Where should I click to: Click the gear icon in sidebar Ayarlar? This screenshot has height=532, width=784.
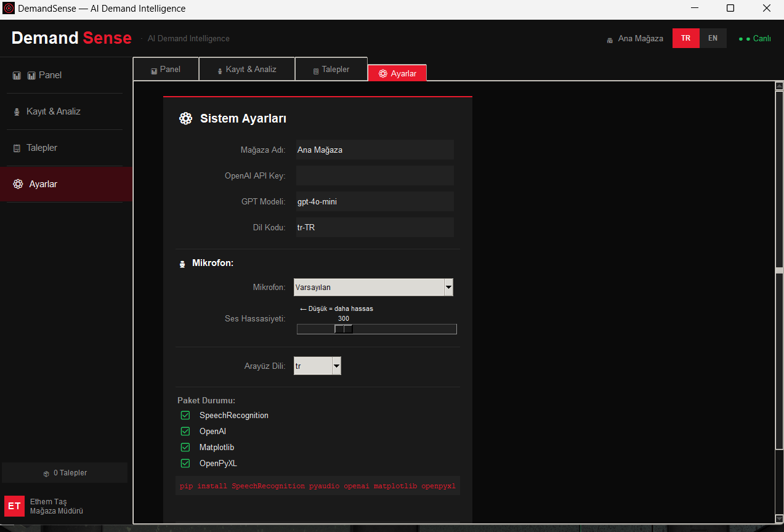[18, 184]
